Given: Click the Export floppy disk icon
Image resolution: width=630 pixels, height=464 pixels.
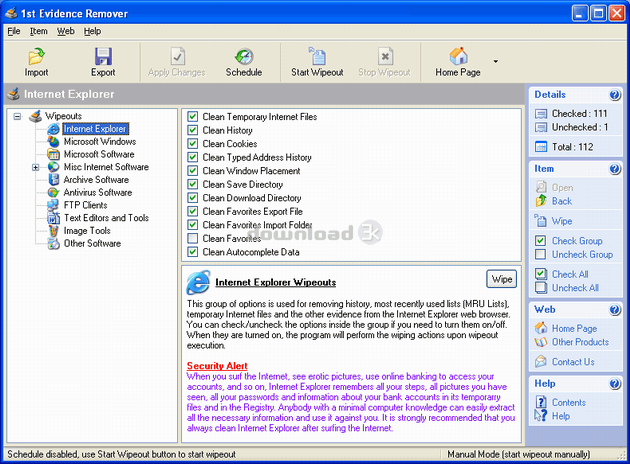Looking at the screenshot, I should pyautogui.click(x=103, y=56).
